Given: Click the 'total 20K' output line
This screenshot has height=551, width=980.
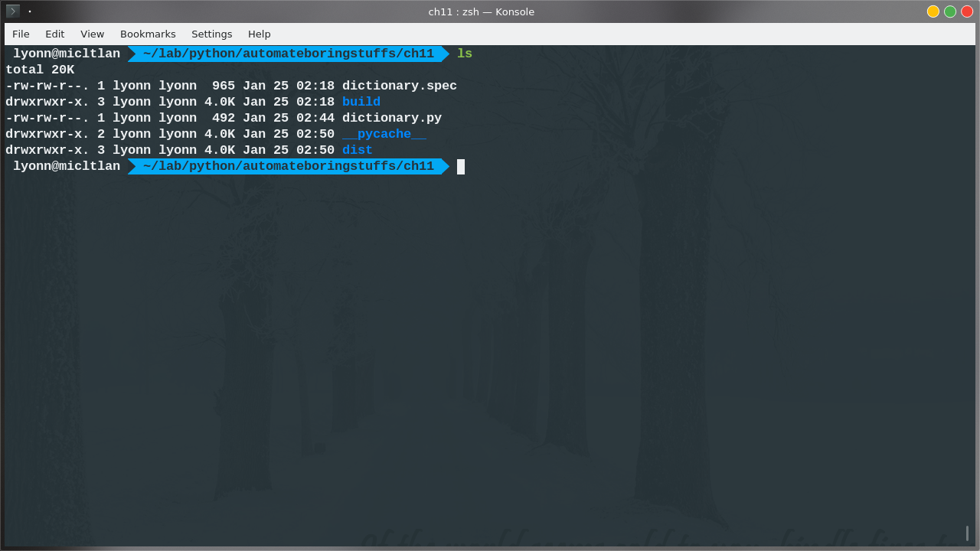Looking at the screenshot, I should (40, 70).
